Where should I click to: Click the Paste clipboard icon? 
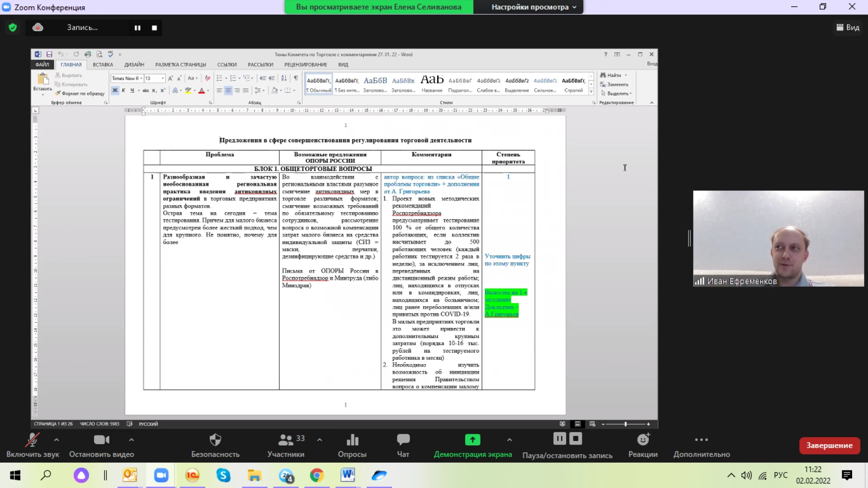[43, 79]
